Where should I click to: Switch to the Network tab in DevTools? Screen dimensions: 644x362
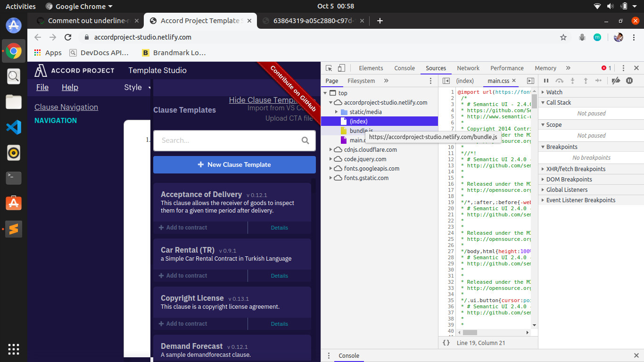(x=468, y=68)
